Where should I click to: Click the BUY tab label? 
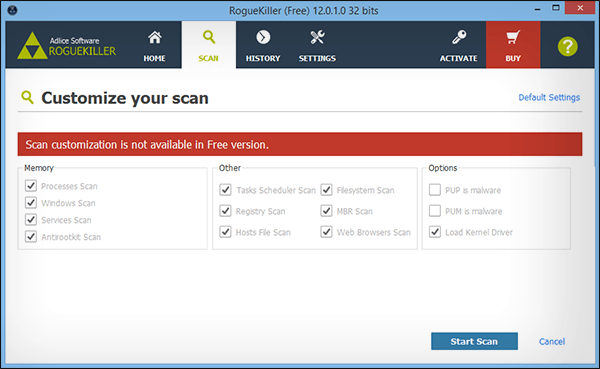pyautogui.click(x=513, y=58)
